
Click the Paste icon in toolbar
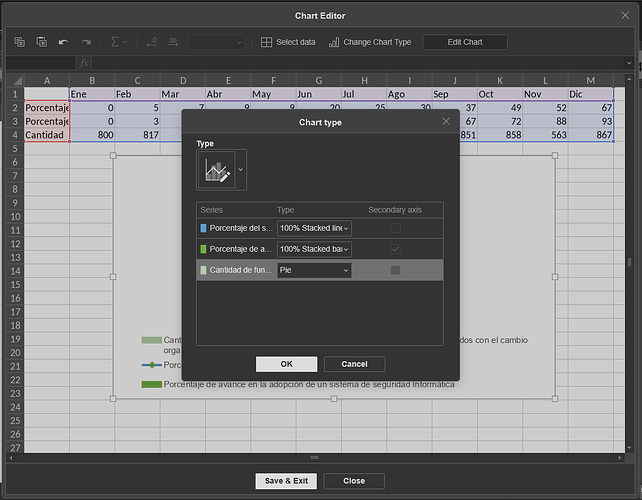click(x=41, y=42)
